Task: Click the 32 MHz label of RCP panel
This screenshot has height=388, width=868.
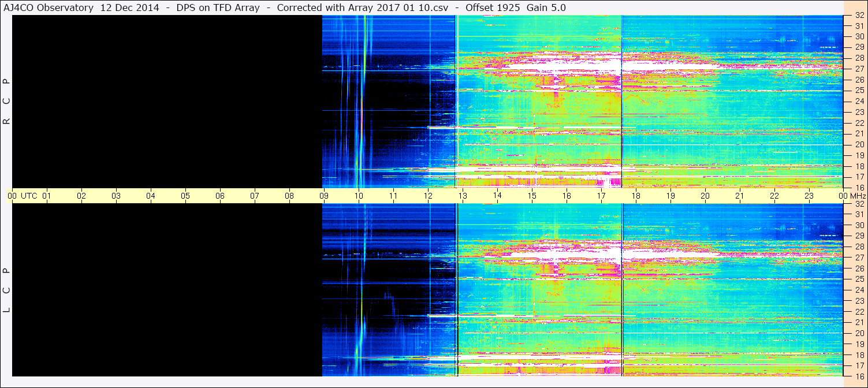Action: [x=859, y=16]
